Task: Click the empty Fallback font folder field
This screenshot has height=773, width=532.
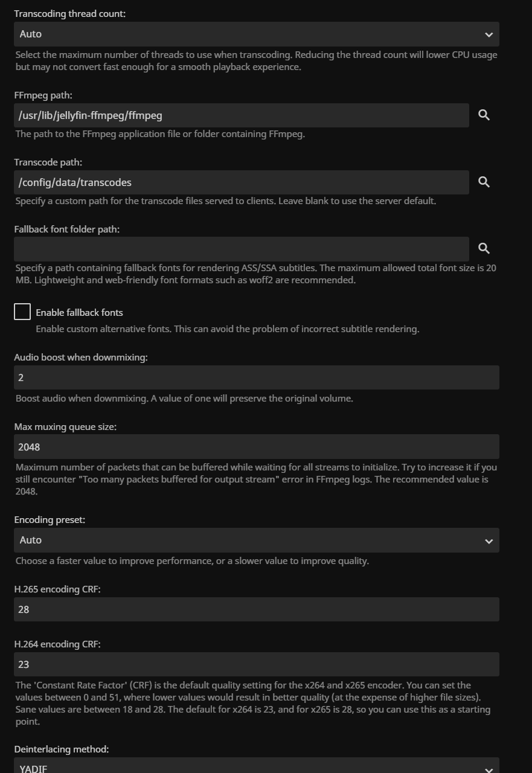Action: pos(241,249)
